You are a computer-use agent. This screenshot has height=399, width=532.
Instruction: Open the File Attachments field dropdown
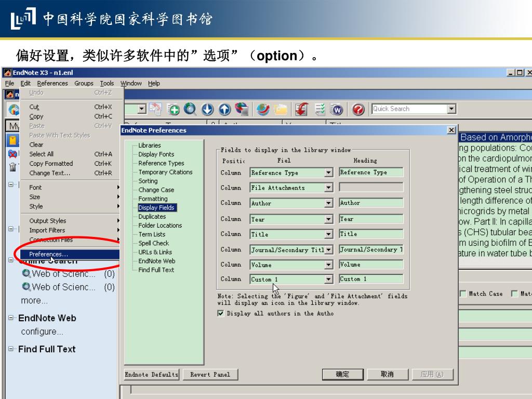pyautogui.click(x=328, y=188)
